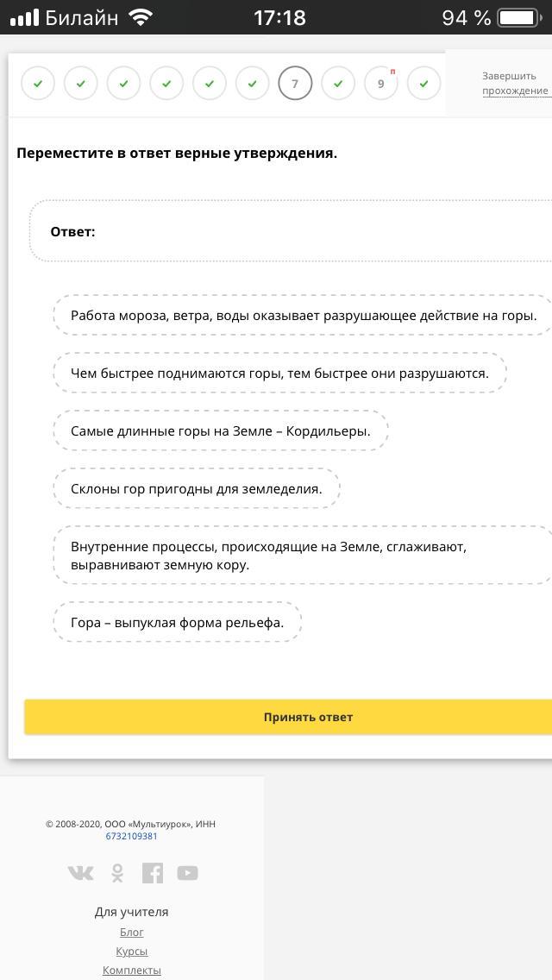Open the Facebook social icon

tap(153, 873)
